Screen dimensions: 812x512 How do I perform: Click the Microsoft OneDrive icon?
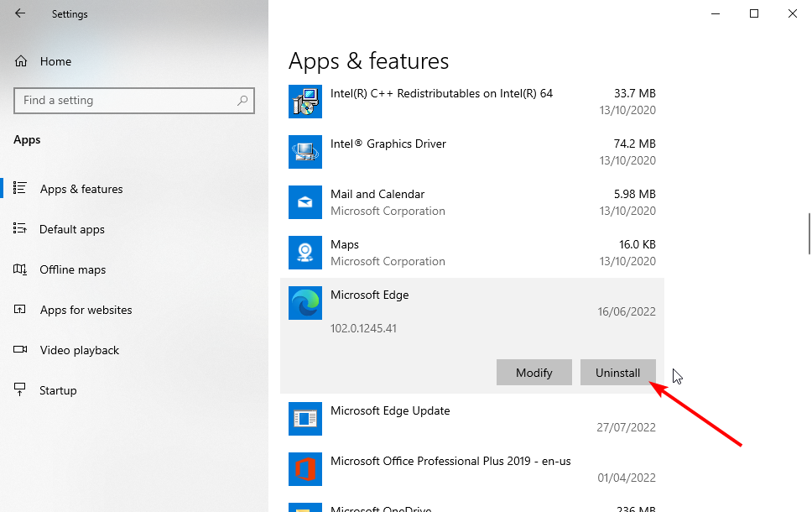(304, 506)
